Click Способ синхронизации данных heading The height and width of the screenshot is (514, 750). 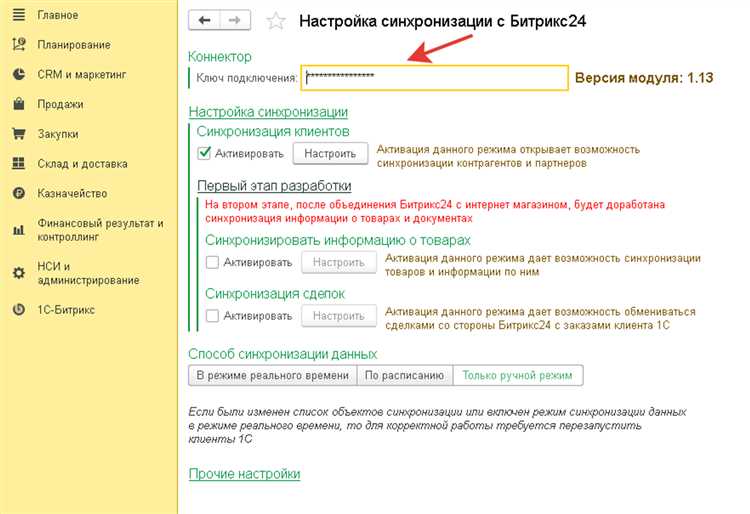(x=283, y=354)
